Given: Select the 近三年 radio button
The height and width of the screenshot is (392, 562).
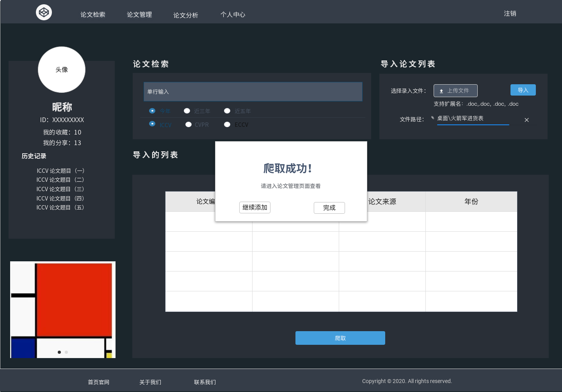Looking at the screenshot, I should [x=187, y=111].
